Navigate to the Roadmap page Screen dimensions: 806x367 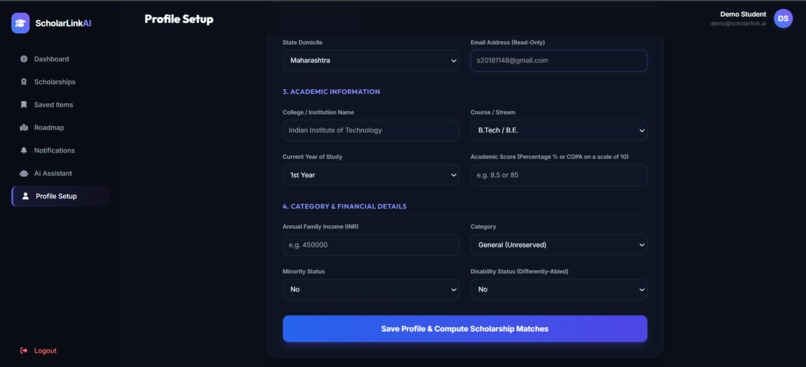click(x=61, y=127)
